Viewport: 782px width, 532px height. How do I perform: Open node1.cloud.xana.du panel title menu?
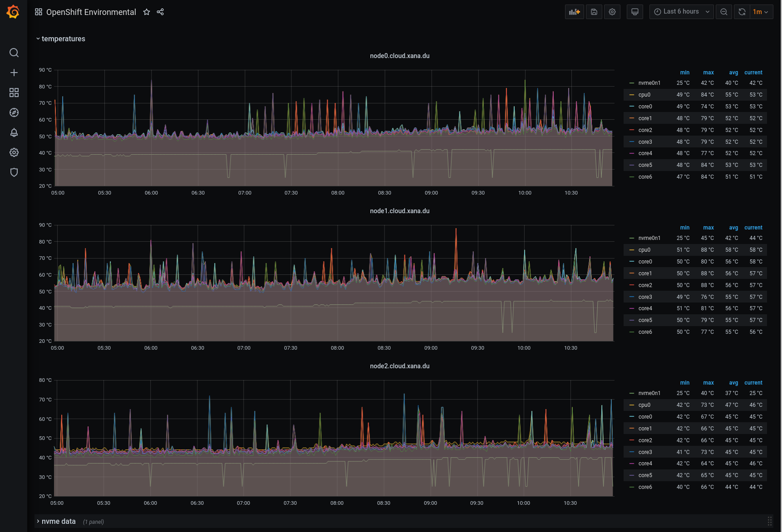coord(399,211)
